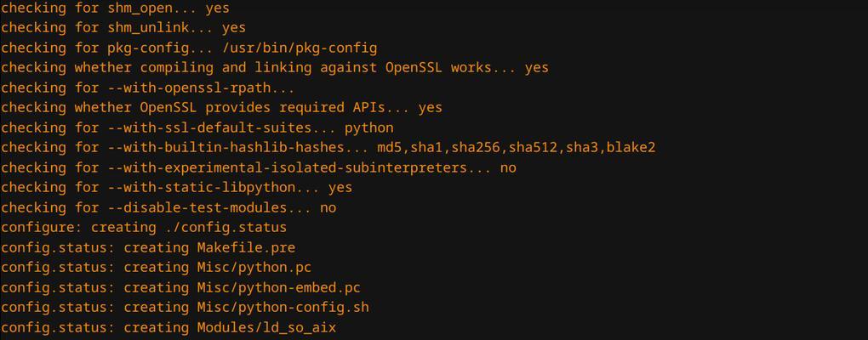Click the Makefile.pre filename

pyautogui.click(x=246, y=247)
